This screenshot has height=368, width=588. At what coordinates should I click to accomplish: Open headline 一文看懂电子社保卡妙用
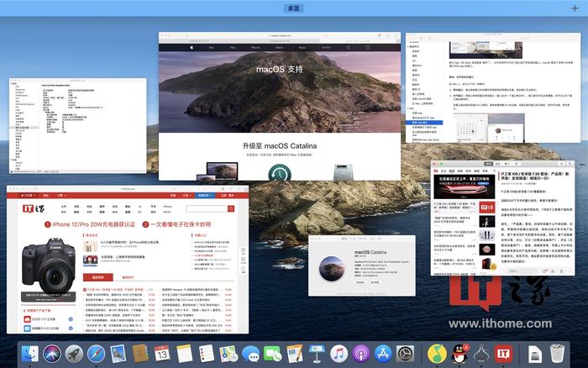click(176, 224)
